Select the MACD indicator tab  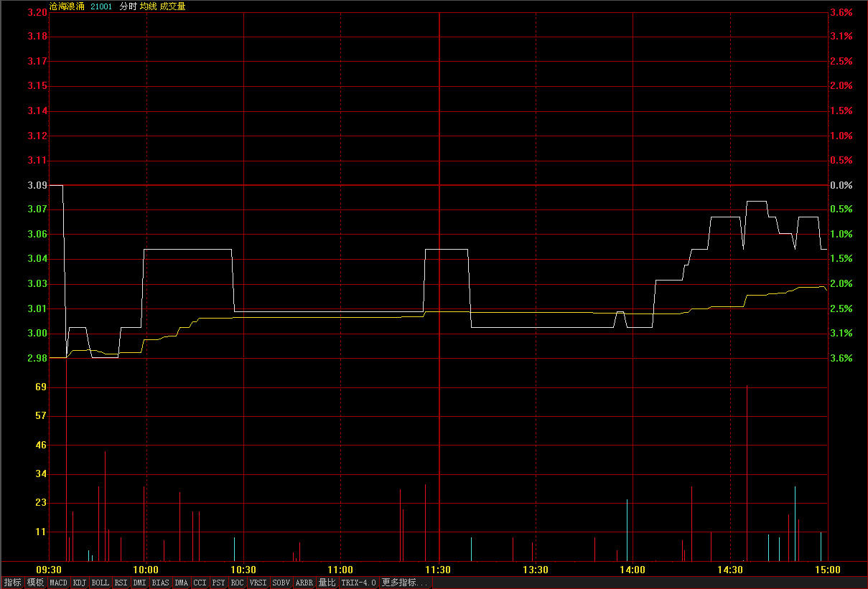click(x=59, y=583)
